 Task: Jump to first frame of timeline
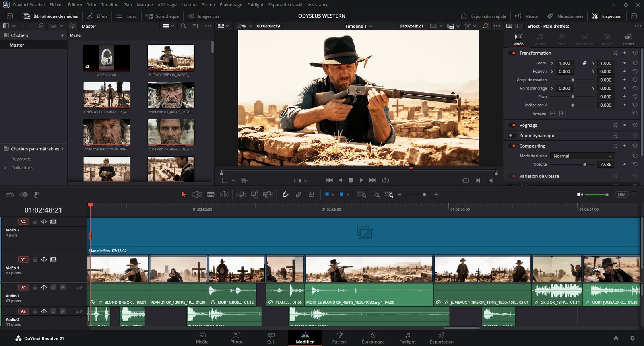click(329, 180)
